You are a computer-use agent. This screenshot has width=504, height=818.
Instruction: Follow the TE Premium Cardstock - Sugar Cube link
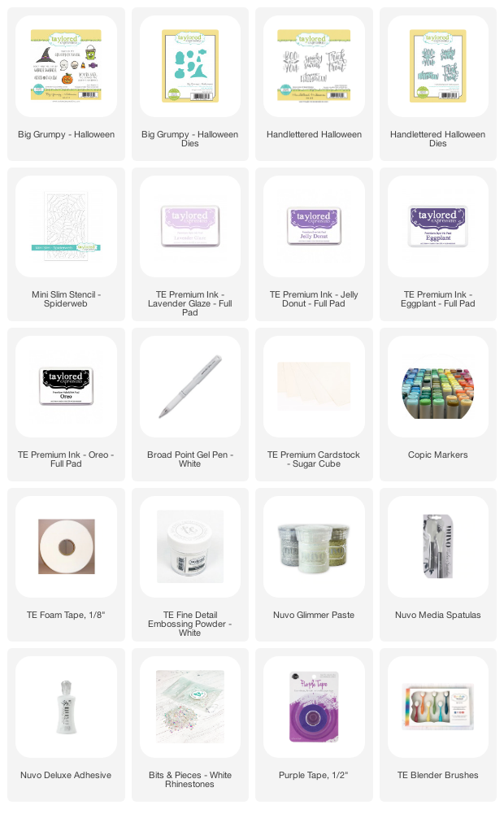click(314, 459)
